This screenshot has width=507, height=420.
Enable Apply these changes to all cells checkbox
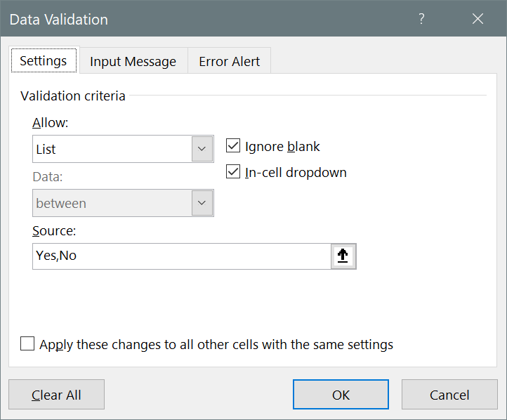click(x=27, y=344)
